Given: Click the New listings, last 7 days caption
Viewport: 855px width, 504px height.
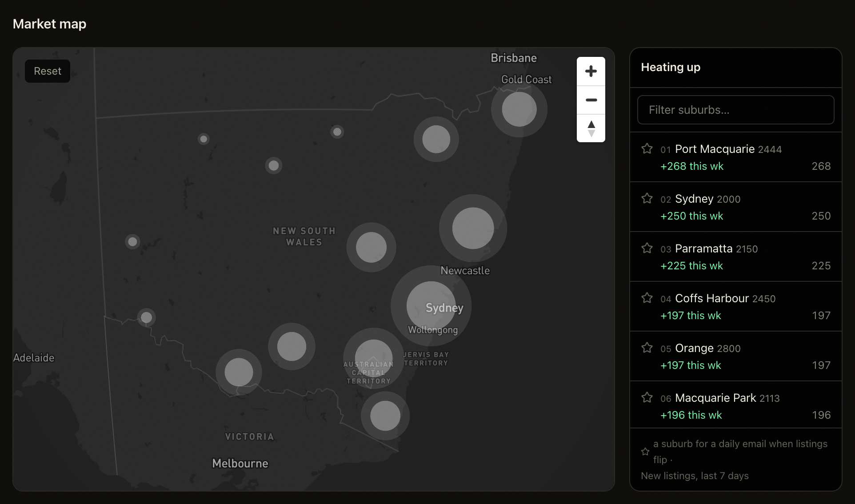Looking at the screenshot, I should (x=695, y=476).
